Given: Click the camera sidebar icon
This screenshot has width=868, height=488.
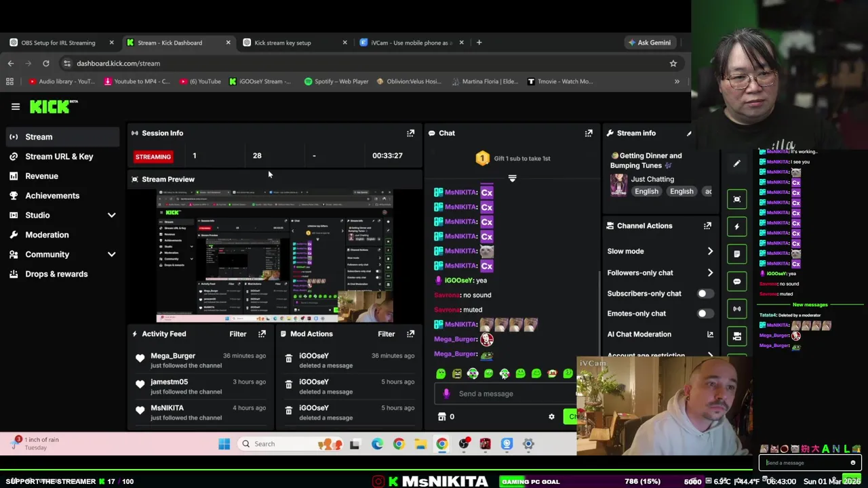Looking at the screenshot, I should tap(737, 335).
